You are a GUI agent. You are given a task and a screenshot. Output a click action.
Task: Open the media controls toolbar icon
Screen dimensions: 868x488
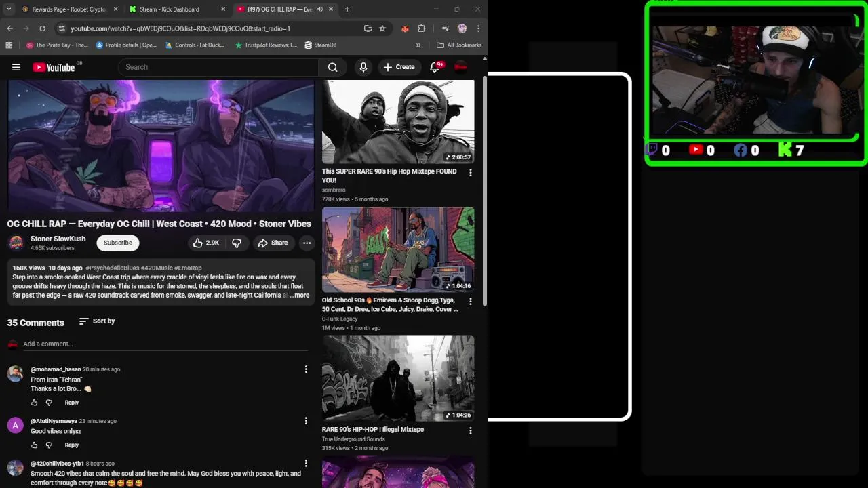click(446, 28)
